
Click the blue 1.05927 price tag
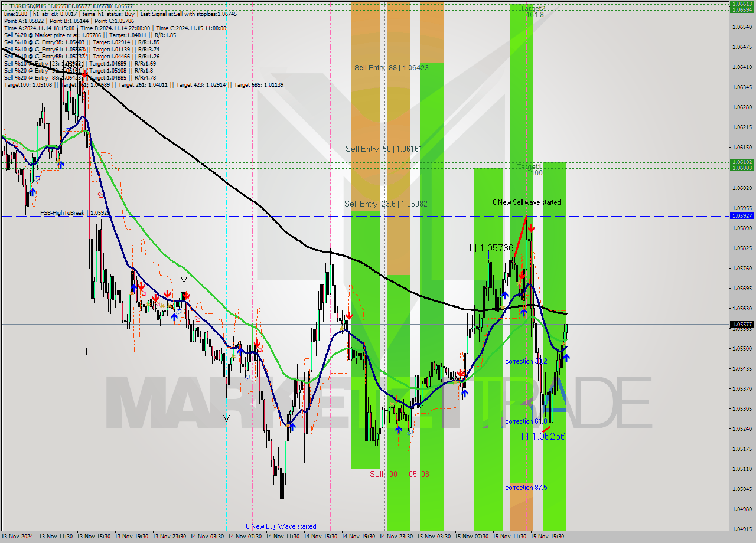tap(742, 216)
